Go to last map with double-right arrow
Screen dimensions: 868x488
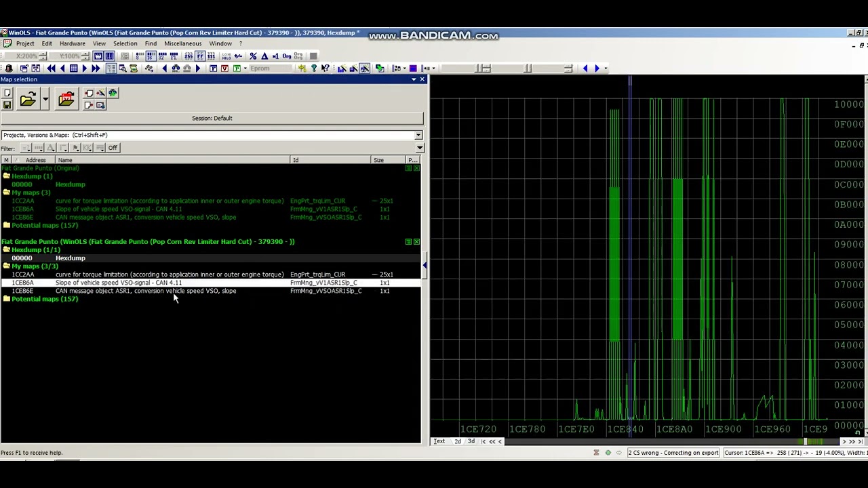[x=96, y=68]
